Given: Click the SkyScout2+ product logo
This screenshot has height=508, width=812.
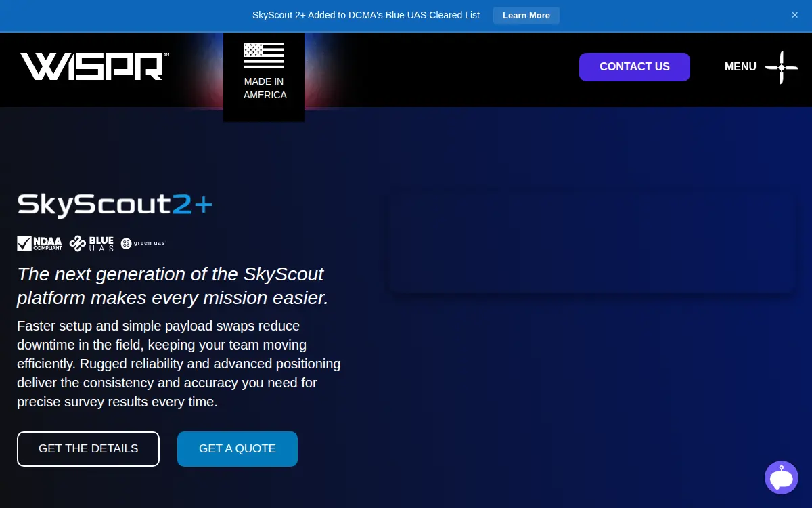Looking at the screenshot, I should tap(114, 205).
